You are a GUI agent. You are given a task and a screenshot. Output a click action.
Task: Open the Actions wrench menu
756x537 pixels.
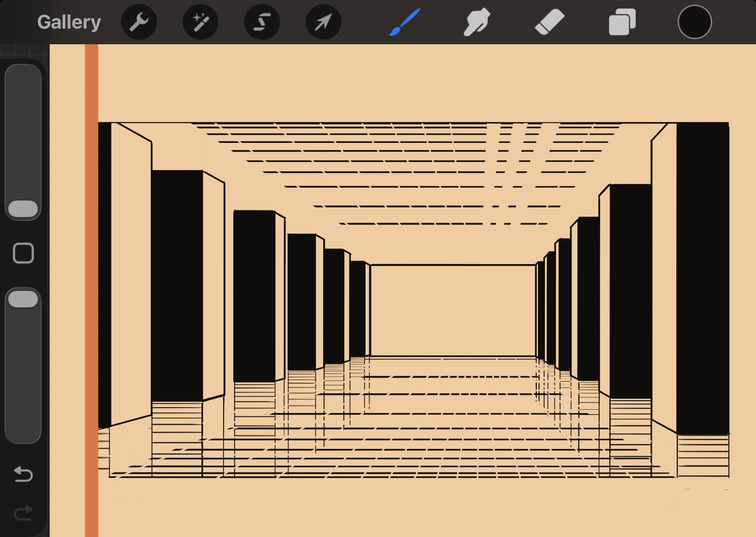[139, 22]
